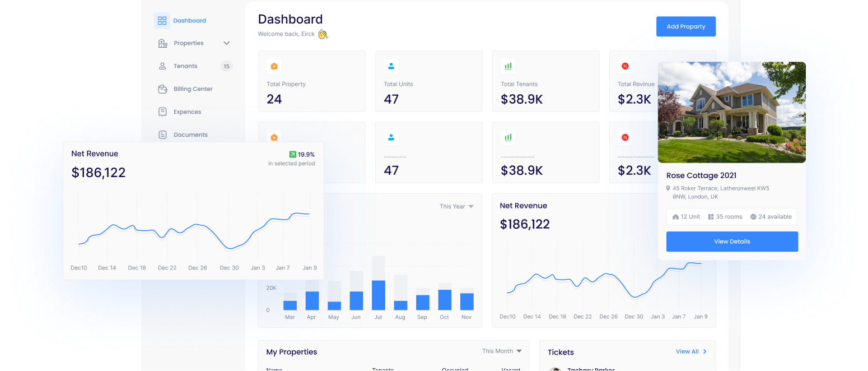Click the View Details button
Viewport: 868px width, 371px height.
click(x=732, y=242)
